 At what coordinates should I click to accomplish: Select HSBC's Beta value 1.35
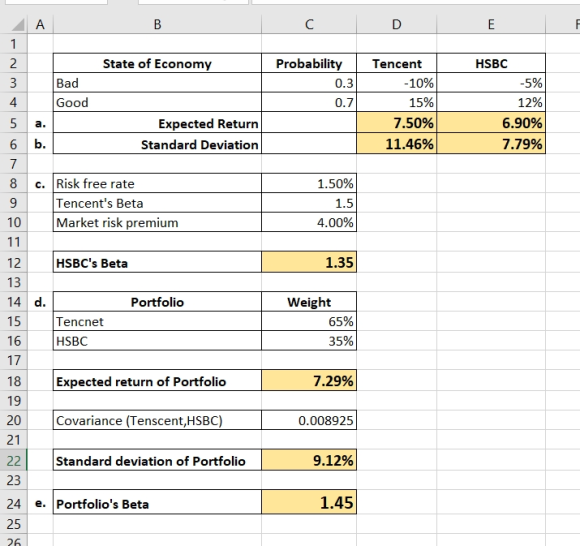(309, 262)
